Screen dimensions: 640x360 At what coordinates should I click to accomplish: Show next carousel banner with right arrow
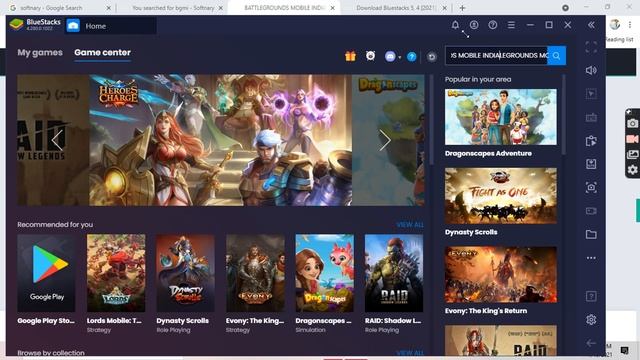pos(384,140)
